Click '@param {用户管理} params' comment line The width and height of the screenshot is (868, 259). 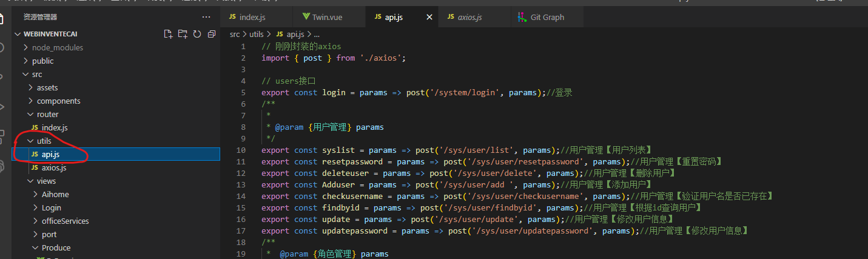tap(329, 127)
